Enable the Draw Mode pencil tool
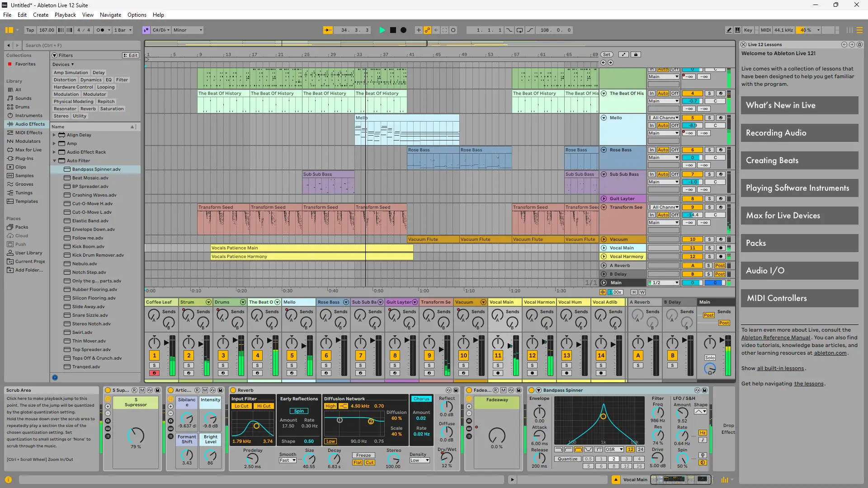The height and width of the screenshot is (488, 868). (729, 30)
